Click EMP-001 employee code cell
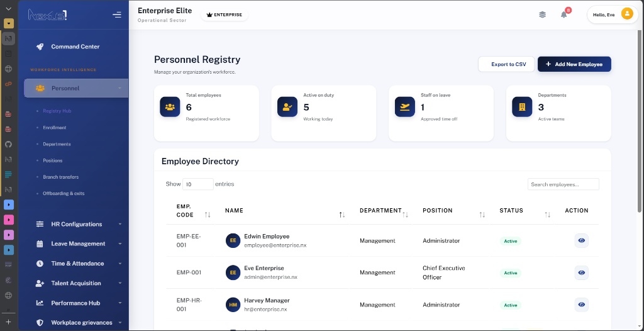The image size is (644, 331). [188, 272]
